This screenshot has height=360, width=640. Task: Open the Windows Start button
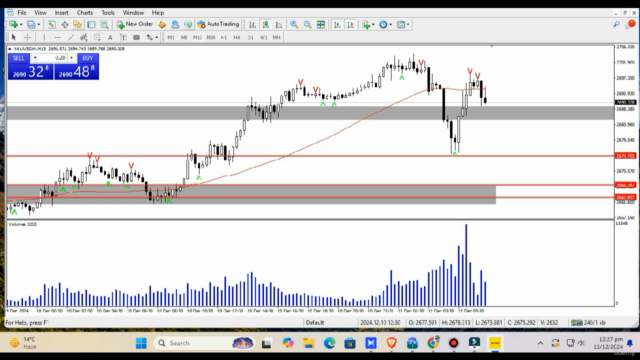tap(141, 343)
